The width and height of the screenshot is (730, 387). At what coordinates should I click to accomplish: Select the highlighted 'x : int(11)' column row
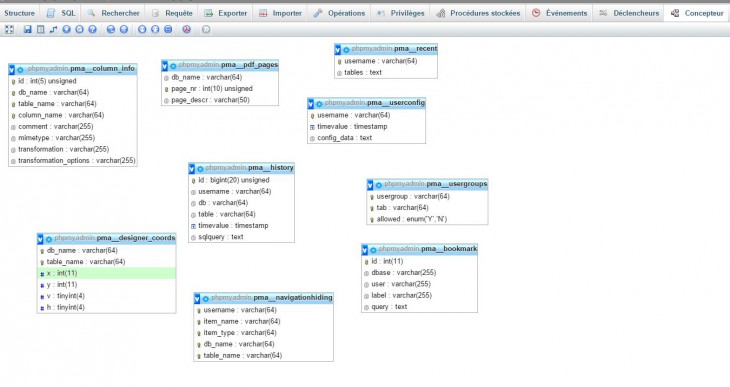(x=107, y=273)
